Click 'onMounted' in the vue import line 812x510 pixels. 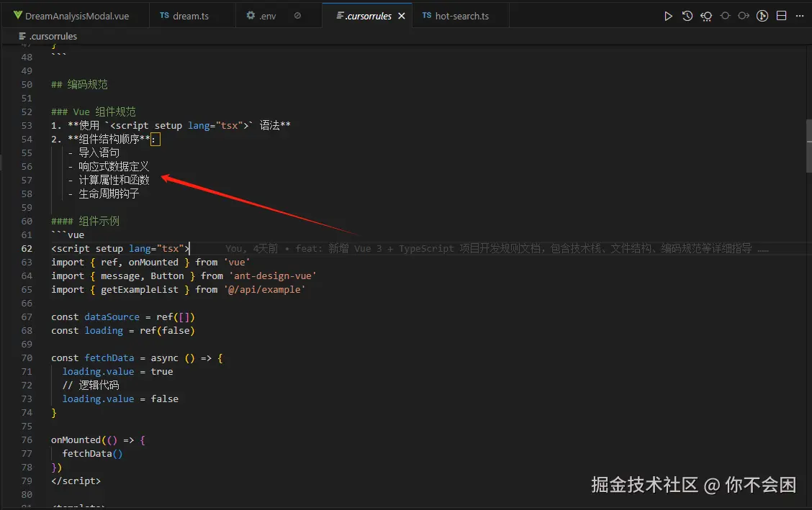(x=153, y=263)
